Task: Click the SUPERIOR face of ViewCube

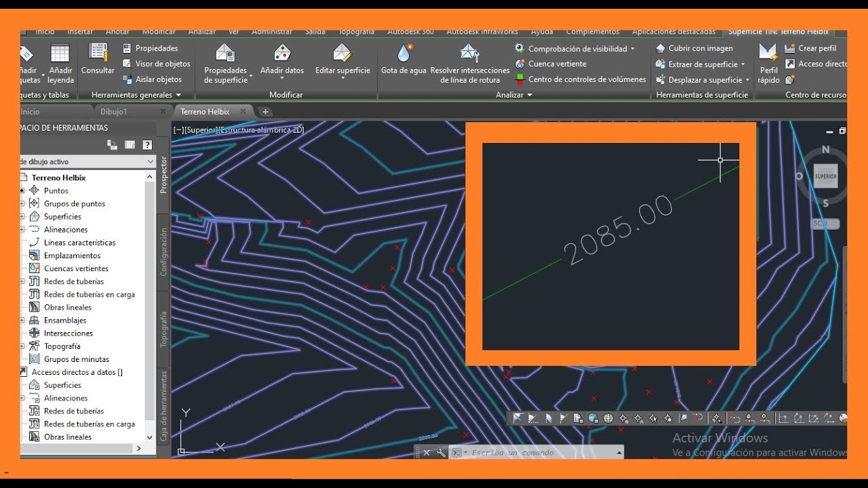Action: [825, 176]
